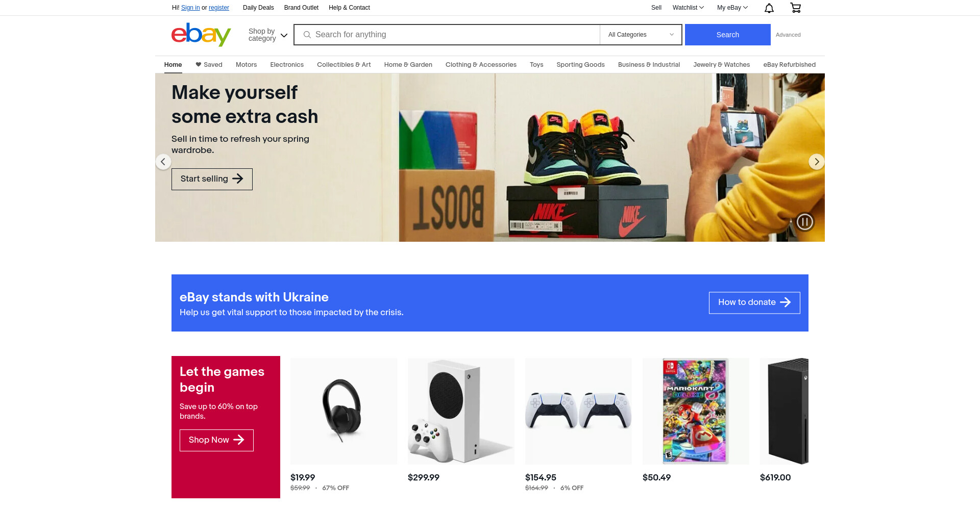The image size is (980, 509).
Task: Click the Saved heart item
Action: [209, 65]
